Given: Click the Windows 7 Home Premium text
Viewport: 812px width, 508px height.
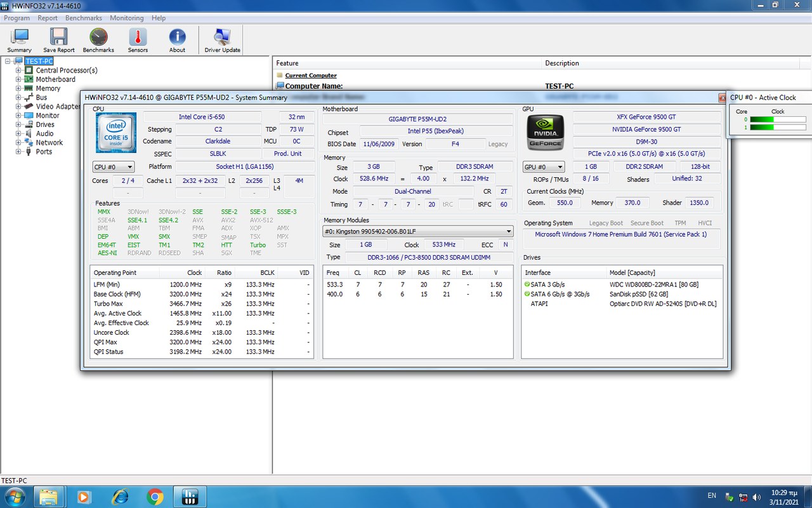Looking at the screenshot, I should pos(620,234).
